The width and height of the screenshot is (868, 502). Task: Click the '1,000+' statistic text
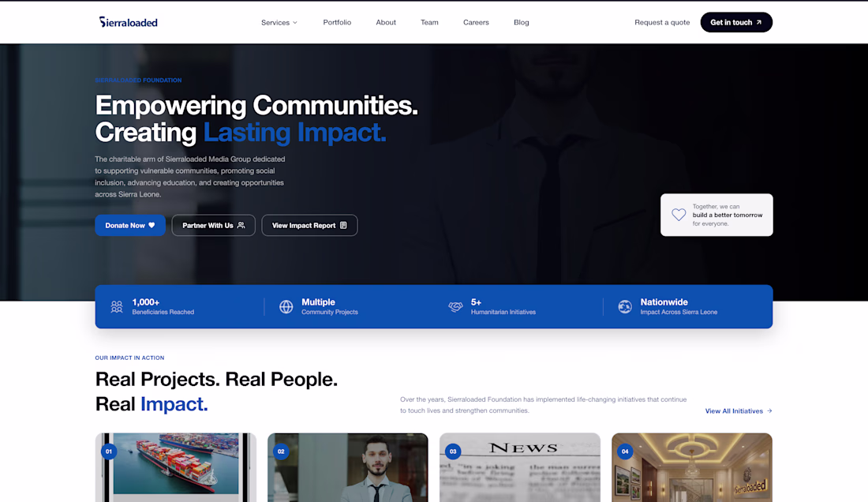point(146,302)
